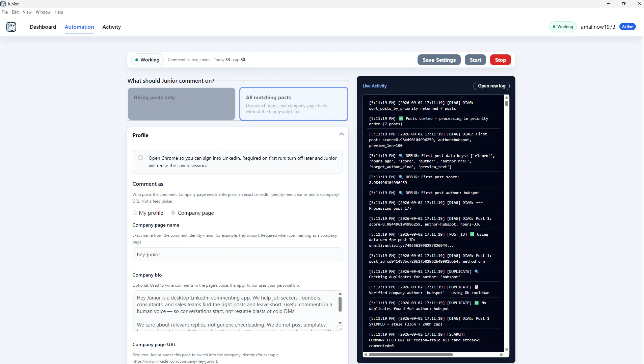This screenshot has height=364, width=644.
Task: Click the Live Activity horizontal scrollbar thumb
Action: [x=411, y=355]
